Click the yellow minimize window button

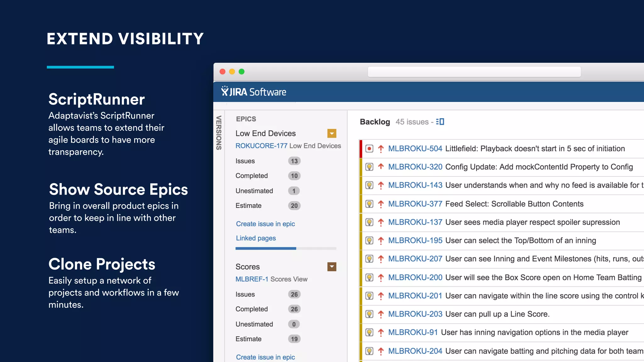pos(232,72)
